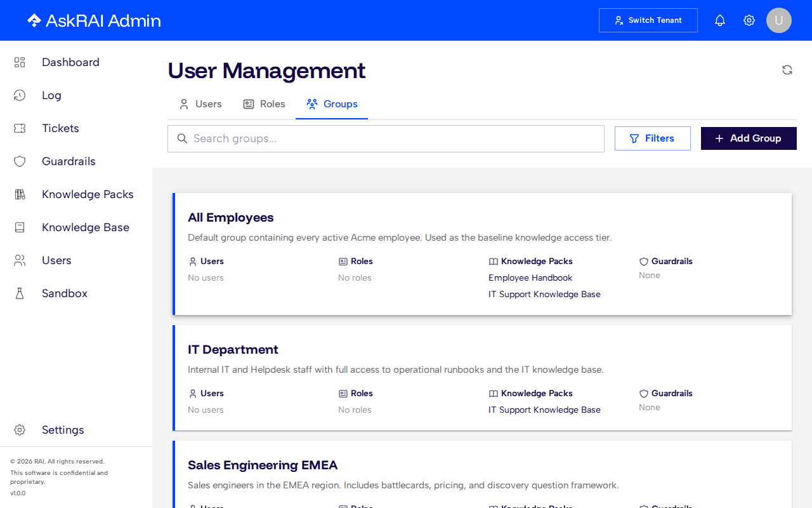Click the IT Department description text
Screen dimensions: 812x508
pyautogui.click(x=396, y=370)
